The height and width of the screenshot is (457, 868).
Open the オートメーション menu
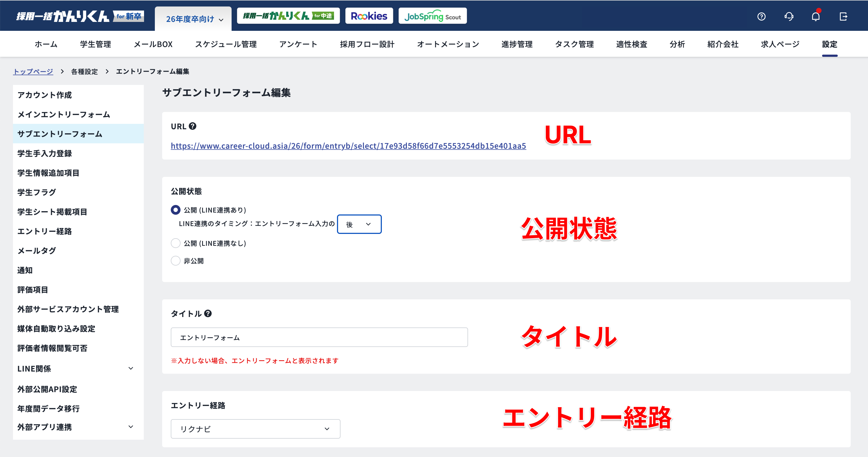click(x=448, y=44)
